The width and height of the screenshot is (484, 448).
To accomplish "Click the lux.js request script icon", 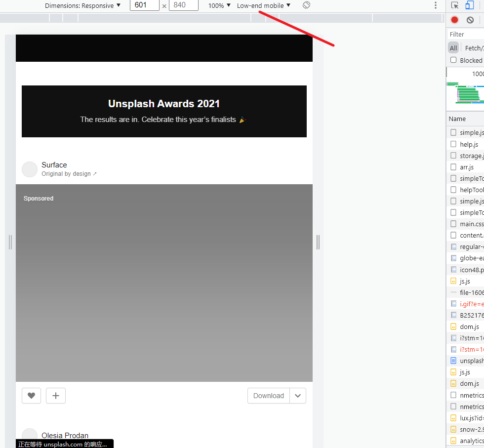I will (453, 418).
